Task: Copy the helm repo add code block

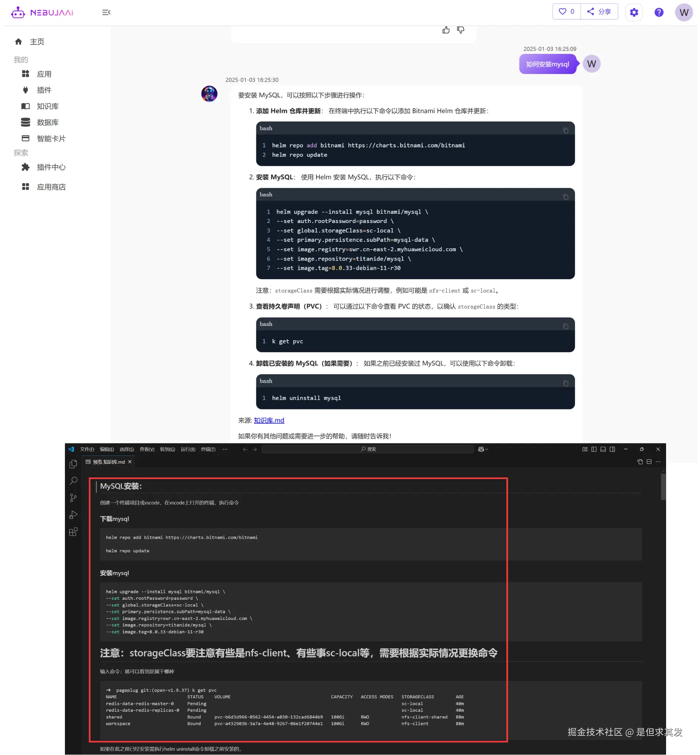Action: pos(565,130)
